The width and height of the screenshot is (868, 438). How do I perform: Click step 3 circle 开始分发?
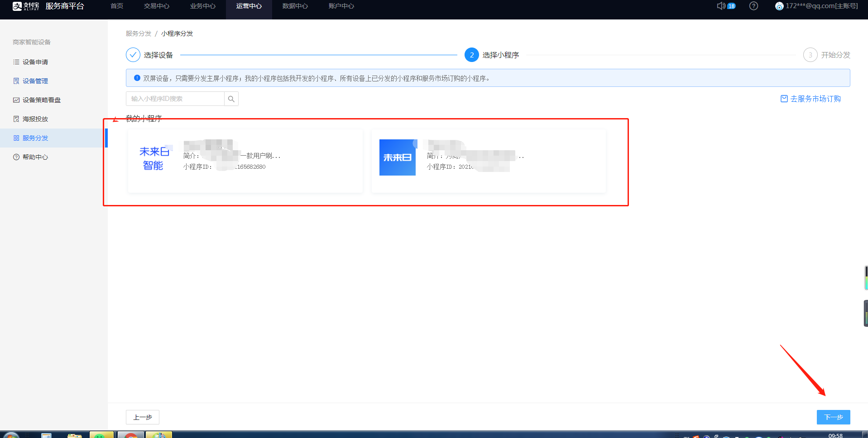(x=810, y=55)
